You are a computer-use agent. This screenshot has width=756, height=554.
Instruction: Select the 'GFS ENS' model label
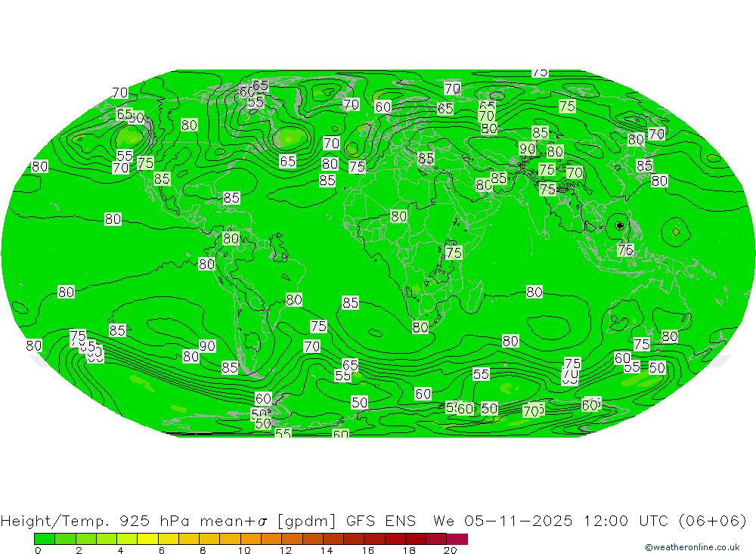(381, 522)
